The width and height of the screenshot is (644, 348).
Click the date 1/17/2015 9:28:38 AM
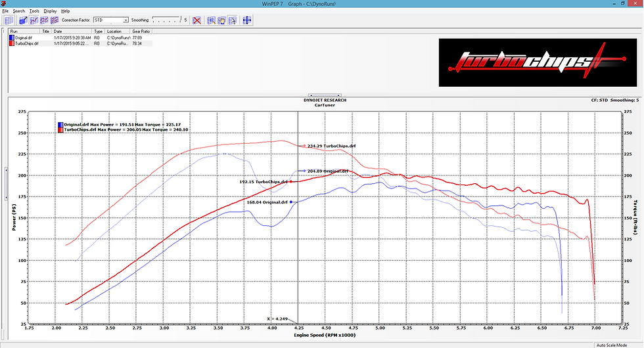tap(72, 38)
